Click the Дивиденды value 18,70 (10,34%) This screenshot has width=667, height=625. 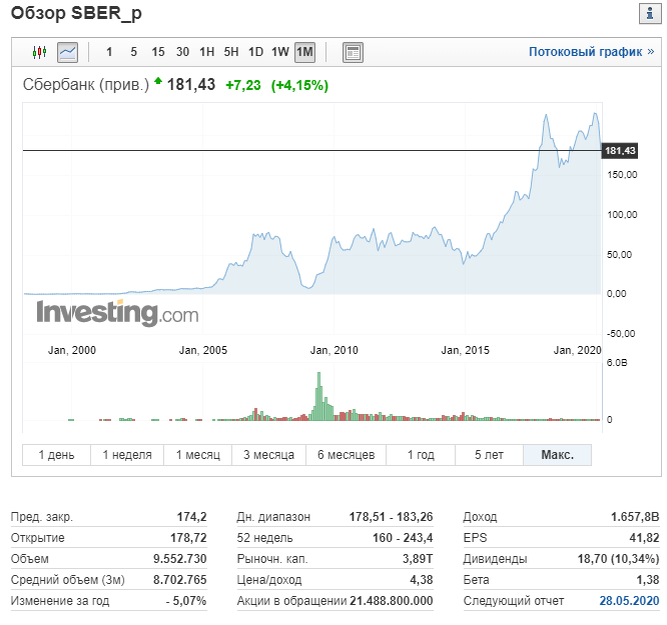click(x=619, y=559)
